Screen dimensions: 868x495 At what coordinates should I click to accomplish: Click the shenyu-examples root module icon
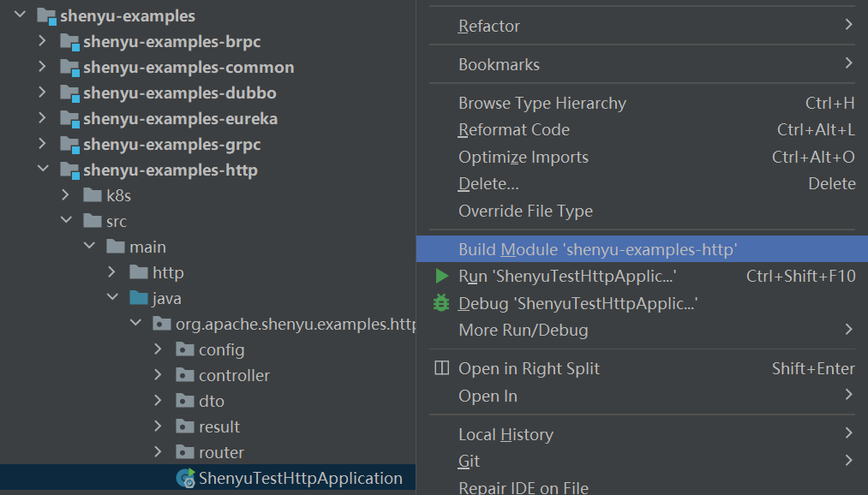point(46,16)
